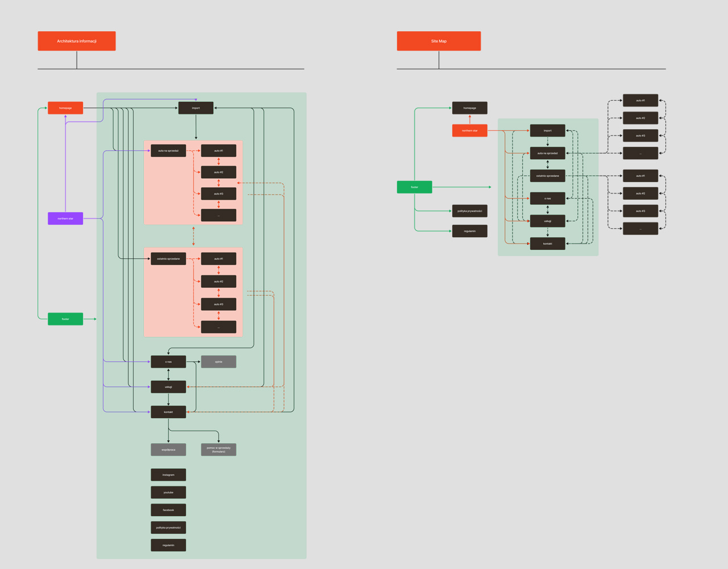Click the dark 'homepage' node in Site Map

coord(469,108)
